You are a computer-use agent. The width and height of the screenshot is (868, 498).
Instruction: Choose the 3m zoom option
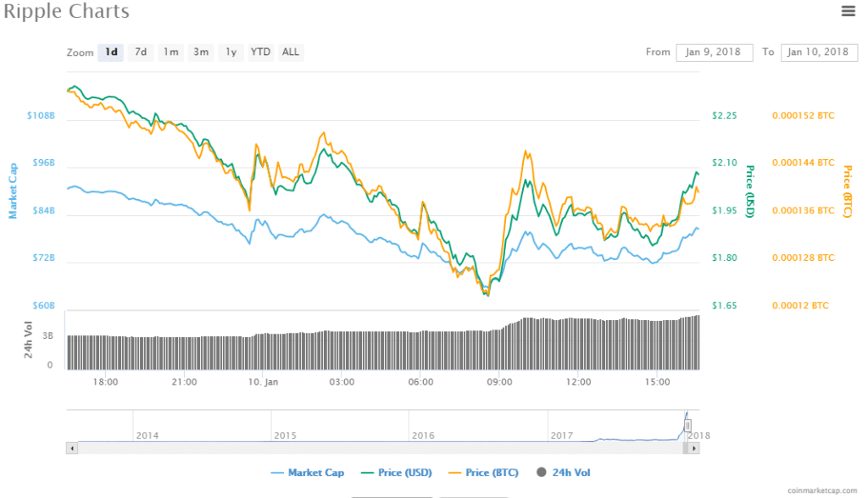click(201, 52)
